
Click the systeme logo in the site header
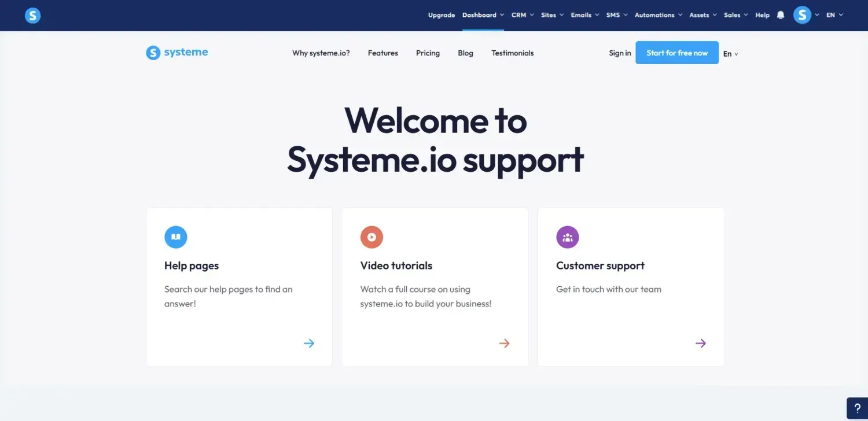pos(177,53)
